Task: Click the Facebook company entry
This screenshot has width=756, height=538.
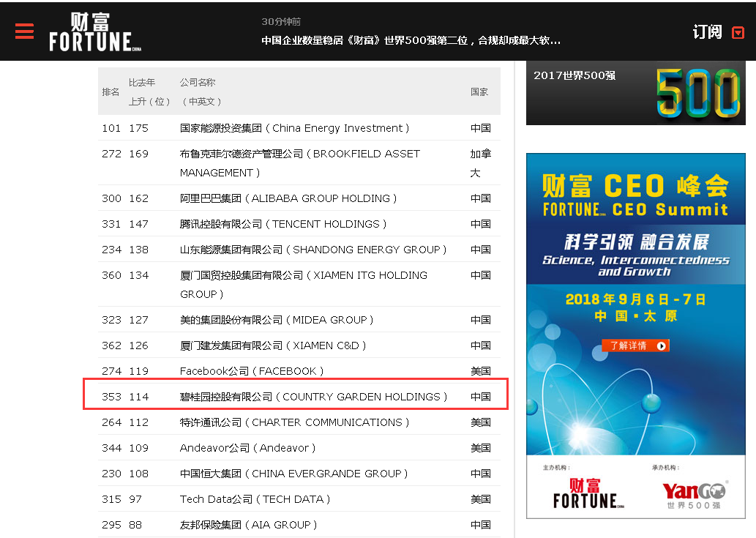Action: [x=252, y=371]
